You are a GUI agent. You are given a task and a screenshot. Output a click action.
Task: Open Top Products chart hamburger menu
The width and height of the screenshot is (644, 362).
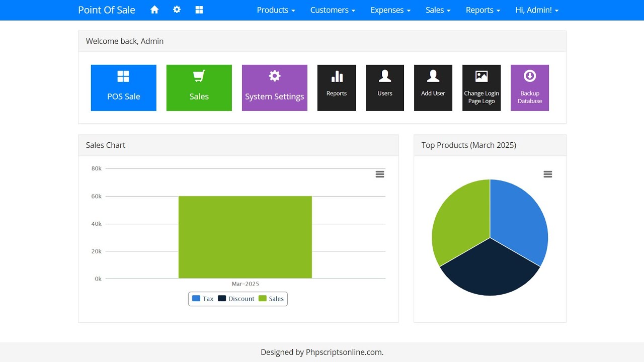click(x=548, y=174)
